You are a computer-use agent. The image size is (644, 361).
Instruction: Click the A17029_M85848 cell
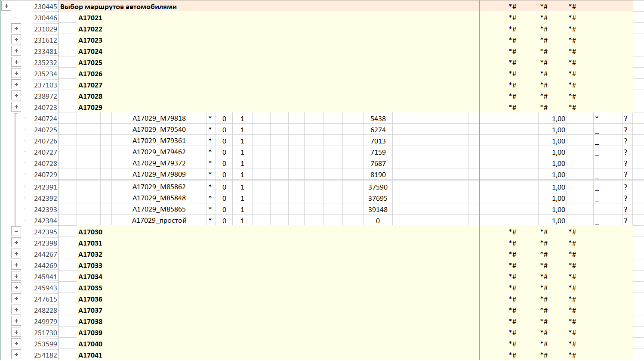coord(159,198)
